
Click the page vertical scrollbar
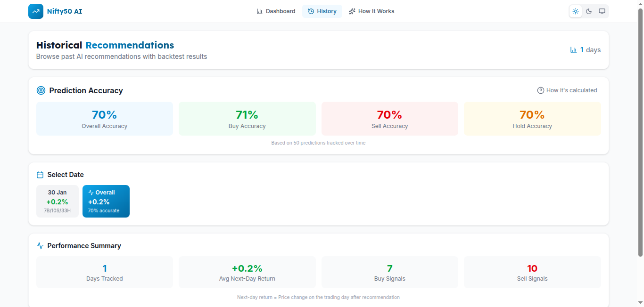click(640, 132)
